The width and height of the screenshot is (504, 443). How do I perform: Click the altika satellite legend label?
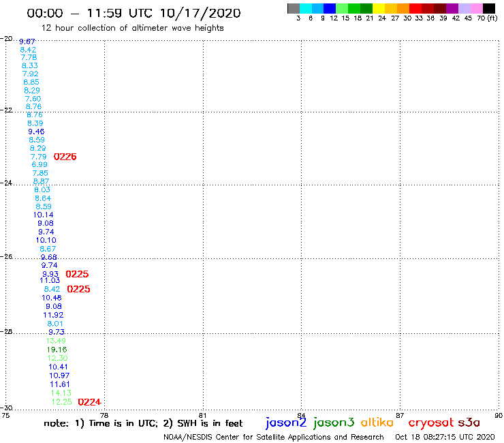pos(377,422)
